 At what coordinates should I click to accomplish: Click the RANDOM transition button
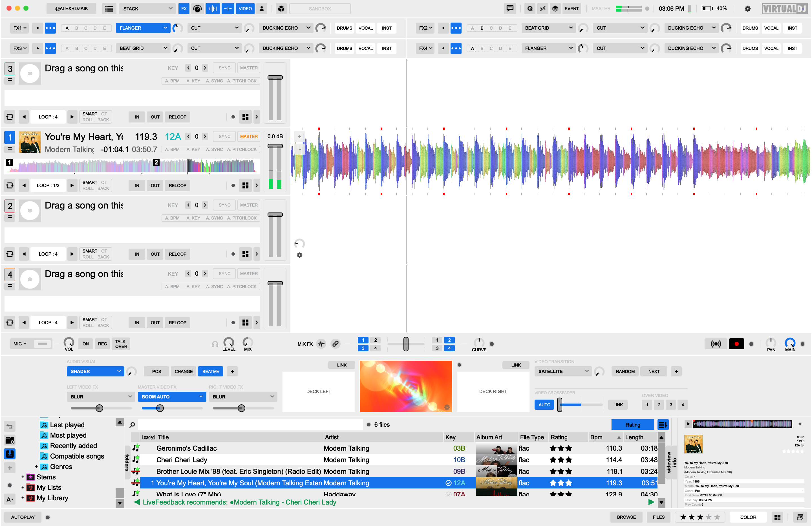(x=625, y=371)
